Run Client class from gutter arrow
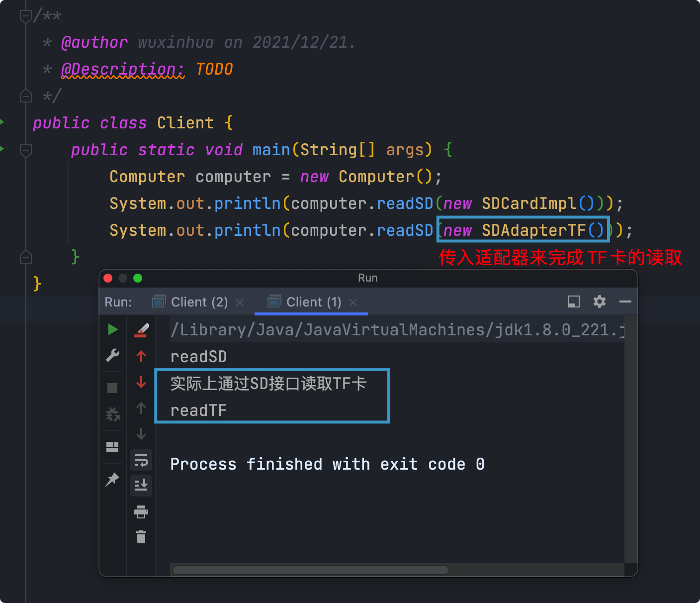The width and height of the screenshot is (700, 603). 2,122
